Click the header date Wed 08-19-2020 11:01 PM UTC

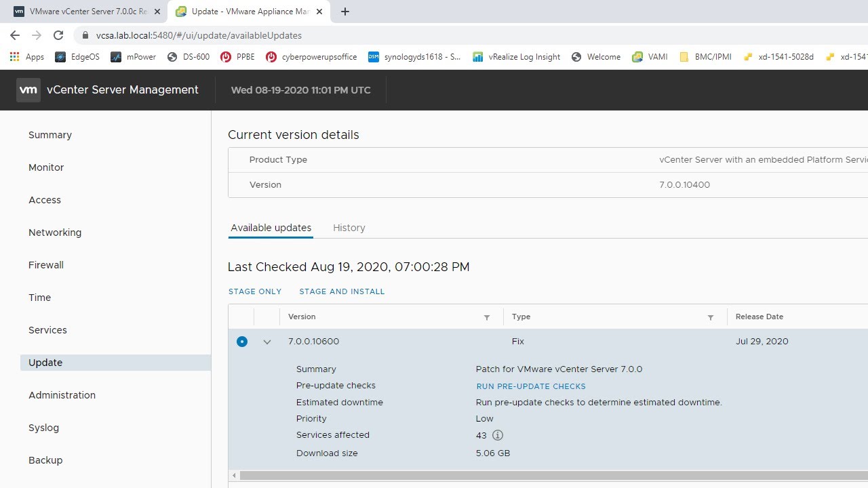coord(300,89)
